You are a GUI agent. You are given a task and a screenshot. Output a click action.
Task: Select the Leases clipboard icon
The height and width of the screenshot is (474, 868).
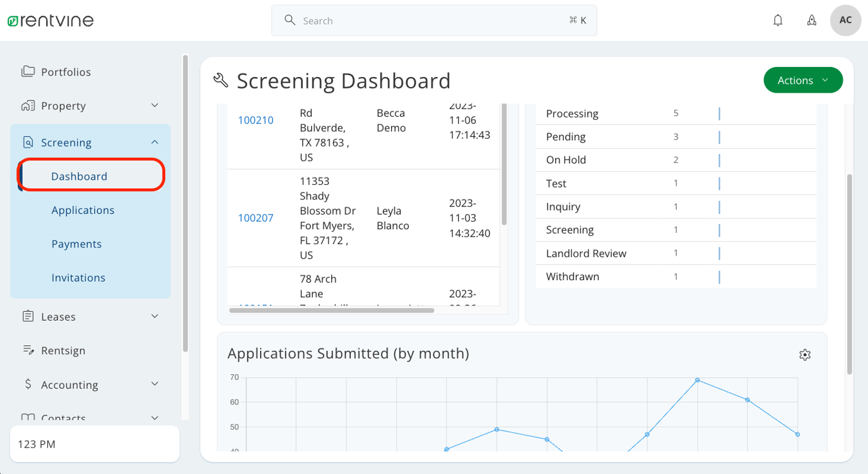tap(28, 316)
